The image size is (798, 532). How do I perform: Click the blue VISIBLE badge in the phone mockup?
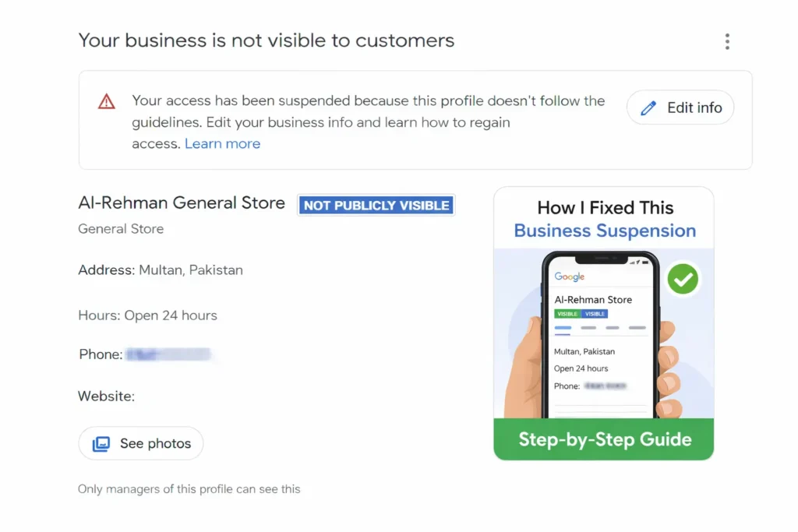click(595, 314)
